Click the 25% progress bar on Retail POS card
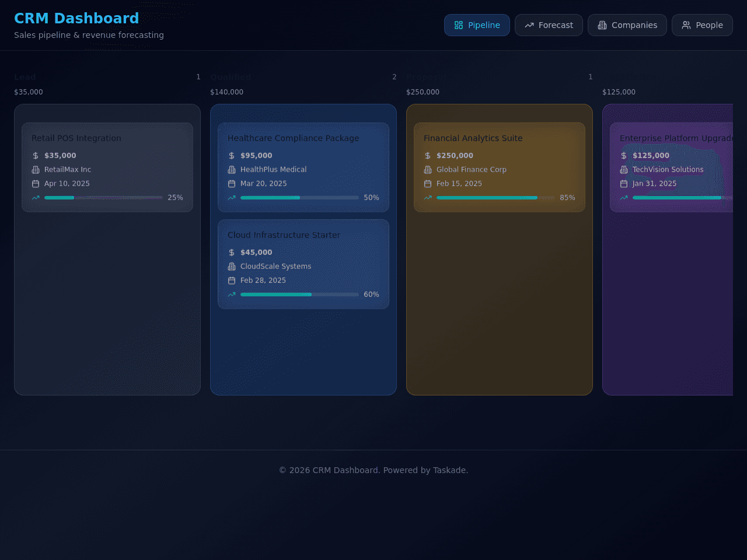This screenshot has height=560, width=747. click(x=103, y=198)
